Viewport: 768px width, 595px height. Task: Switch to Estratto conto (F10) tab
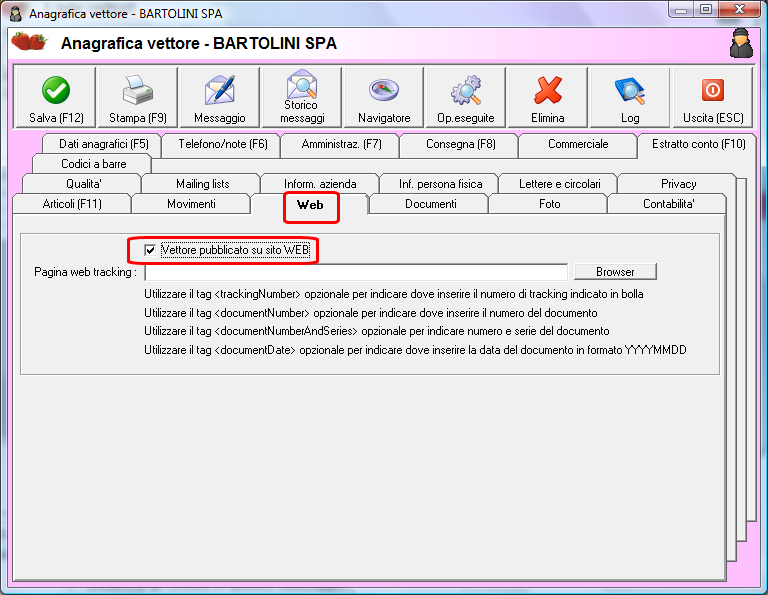pyautogui.click(x=698, y=144)
